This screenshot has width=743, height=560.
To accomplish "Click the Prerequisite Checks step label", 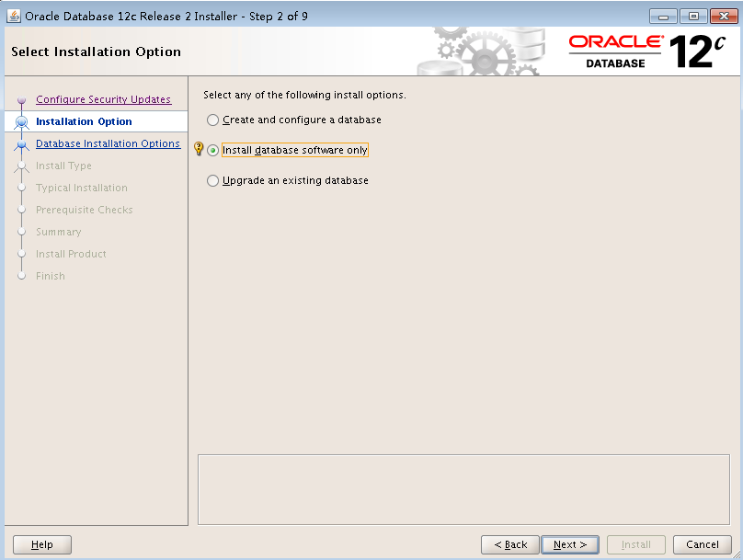I will pyautogui.click(x=85, y=210).
